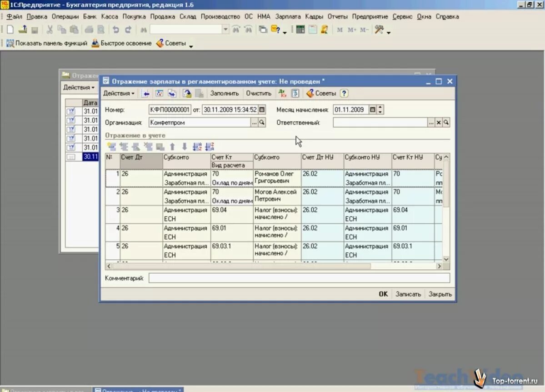Viewport: 545px width, 392px height.
Task: Click cell Романов Олег Григорьевич
Action: tap(277, 178)
